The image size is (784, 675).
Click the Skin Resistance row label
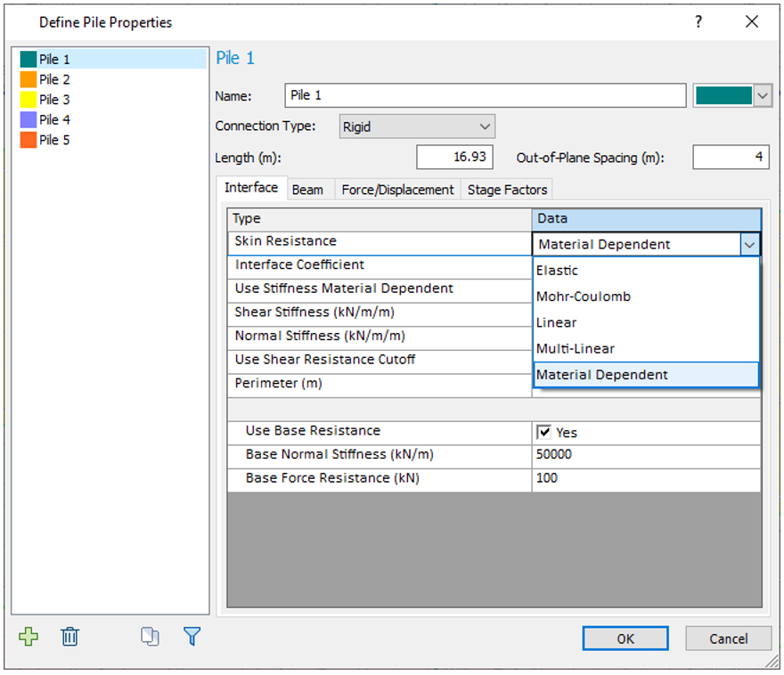click(285, 241)
